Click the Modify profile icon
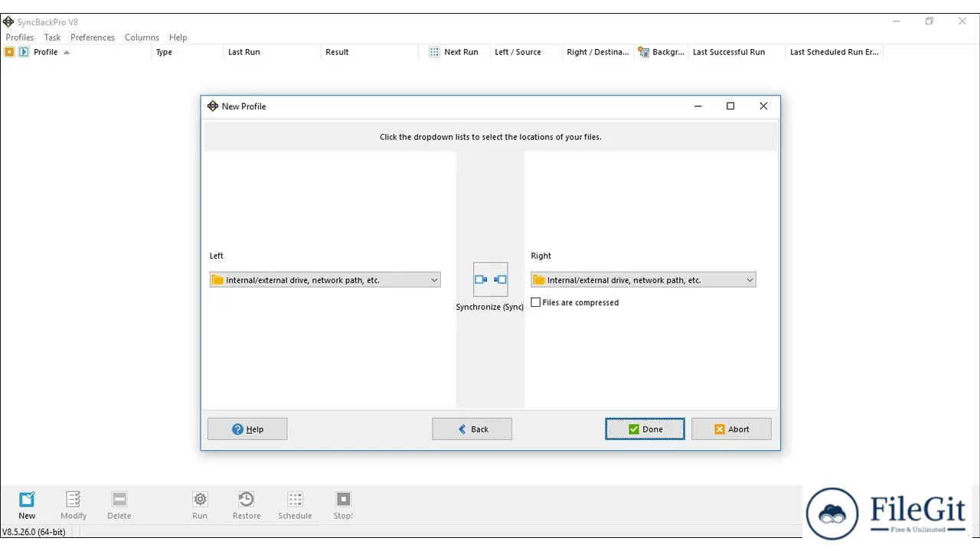This screenshot has height=551, width=980. 73,500
